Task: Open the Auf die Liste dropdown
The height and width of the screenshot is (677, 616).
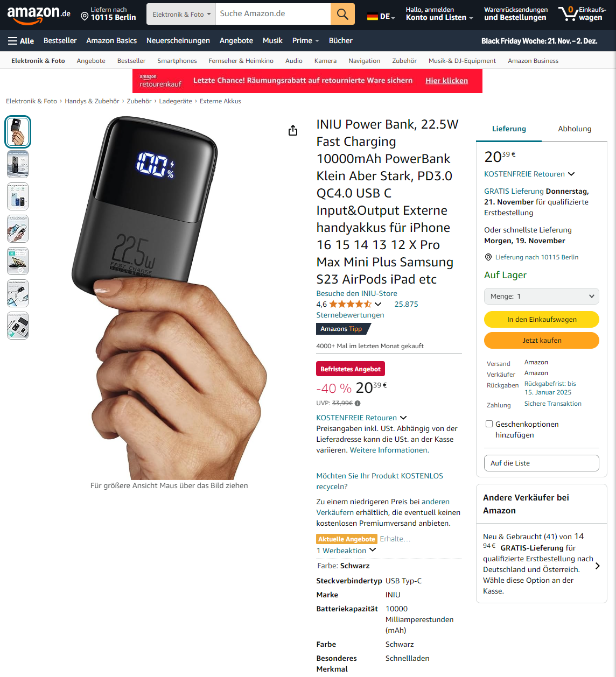Action: [542, 463]
